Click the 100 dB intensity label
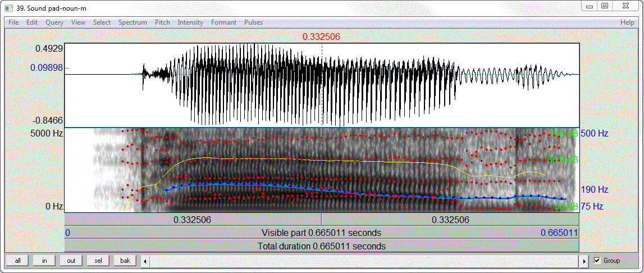644x273 pixels. [564, 133]
